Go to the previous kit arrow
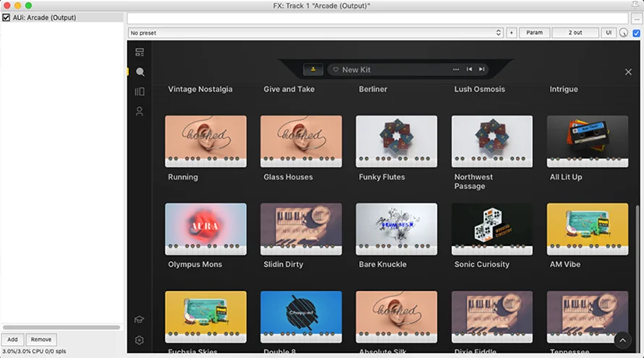Screen dimensions: 644x358 469,69
